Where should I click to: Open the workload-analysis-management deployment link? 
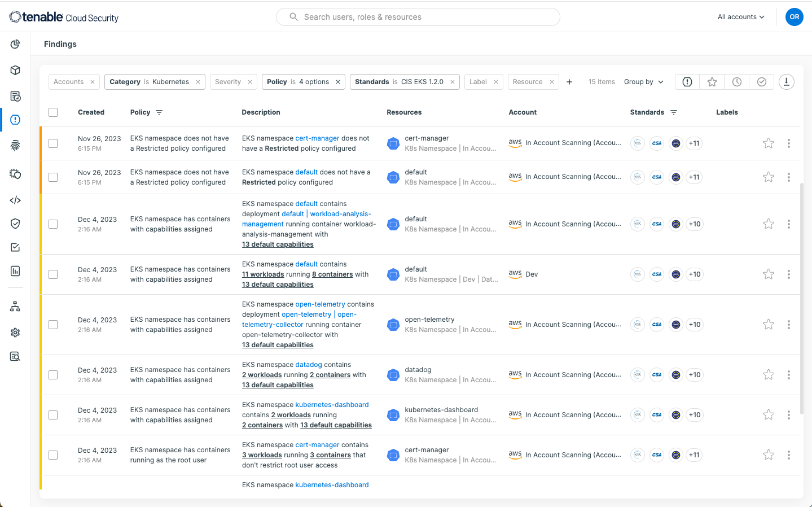click(x=308, y=219)
